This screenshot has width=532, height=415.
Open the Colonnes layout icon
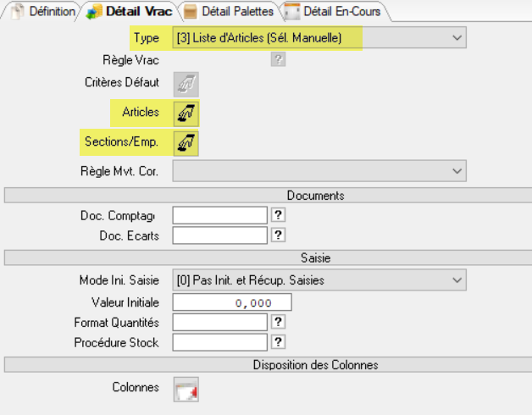pyautogui.click(x=186, y=389)
